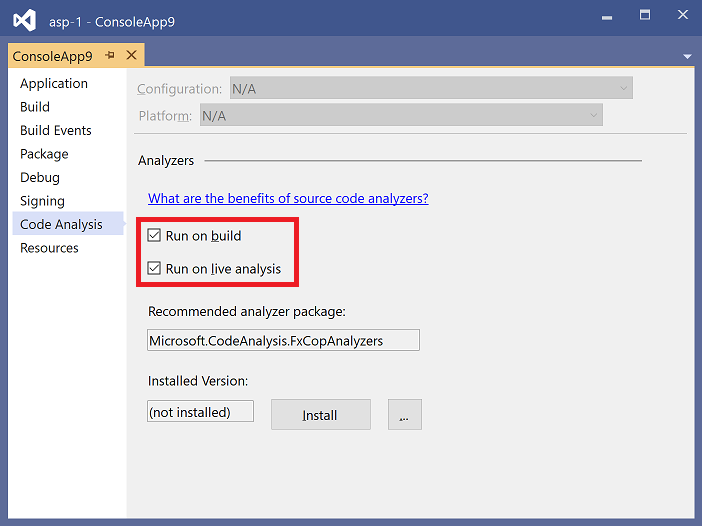Maximize the Visual Studio window
Viewport: 702px width, 526px height.
pyautogui.click(x=645, y=15)
